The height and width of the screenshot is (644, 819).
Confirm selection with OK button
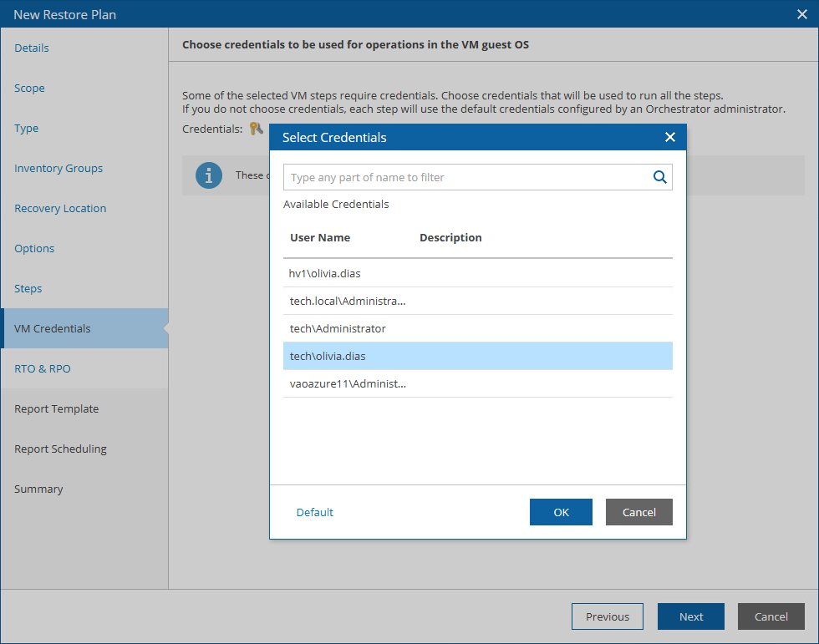pyautogui.click(x=561, y=512)
